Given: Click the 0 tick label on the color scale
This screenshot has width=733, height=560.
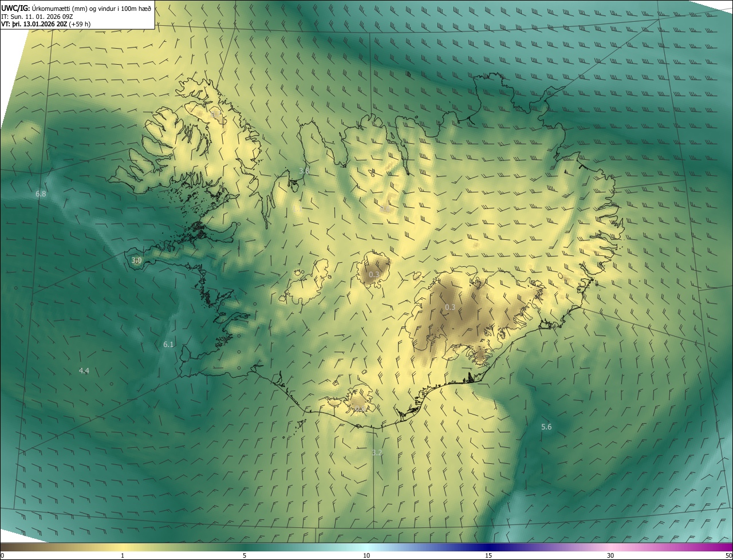Looking at the screenshot, I should click(2, 555).
